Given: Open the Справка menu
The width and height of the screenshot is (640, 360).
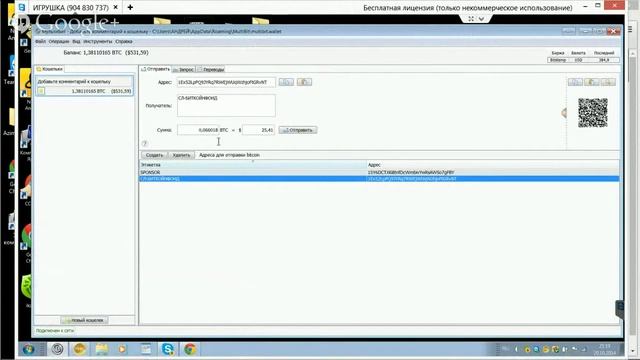Looking at the screenshot, I should pos(124,42).
